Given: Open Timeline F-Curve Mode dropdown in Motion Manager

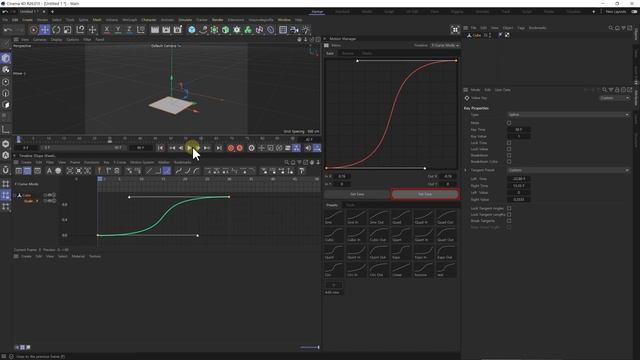Looking at the screenshot, I should point(445,45).
